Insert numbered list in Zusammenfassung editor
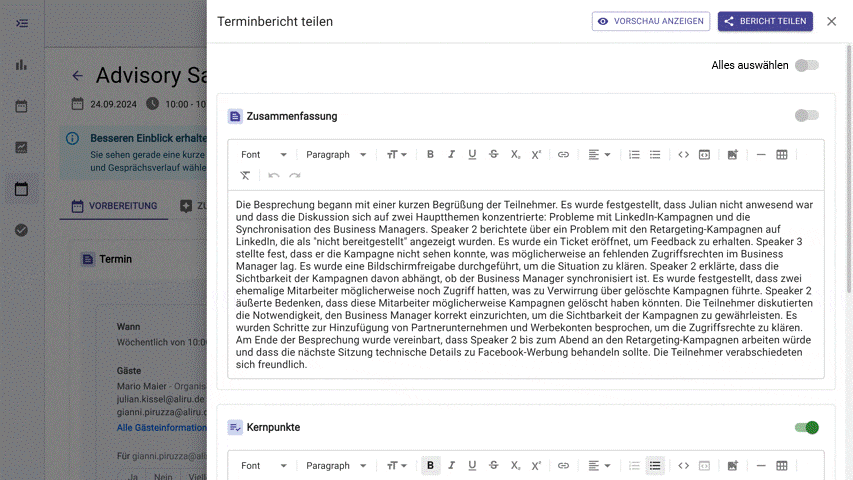 click(634, 155)
